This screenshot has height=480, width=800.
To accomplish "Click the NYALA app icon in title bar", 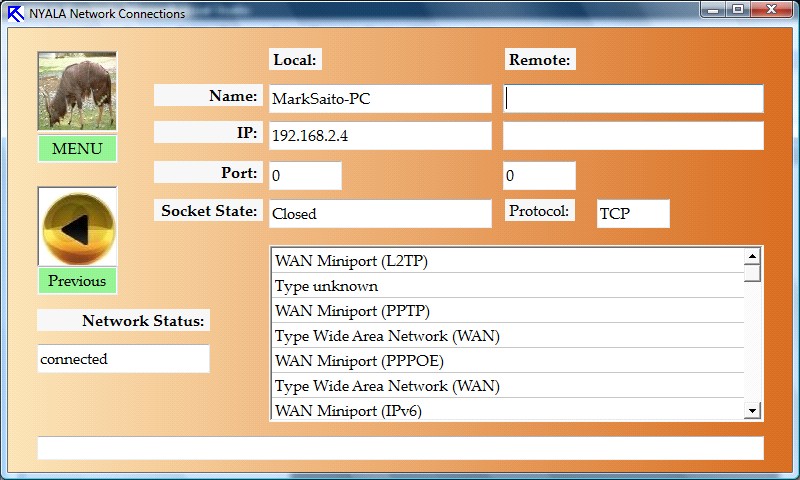I will 15,14.
